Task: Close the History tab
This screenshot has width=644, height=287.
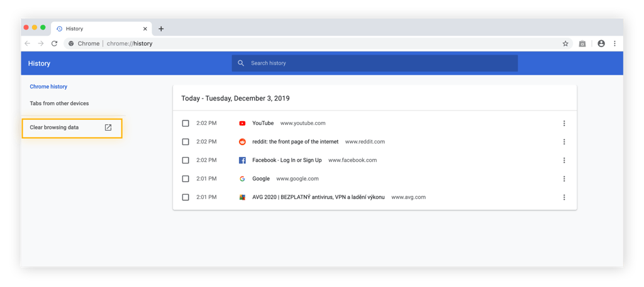Action: click(145, 29)
